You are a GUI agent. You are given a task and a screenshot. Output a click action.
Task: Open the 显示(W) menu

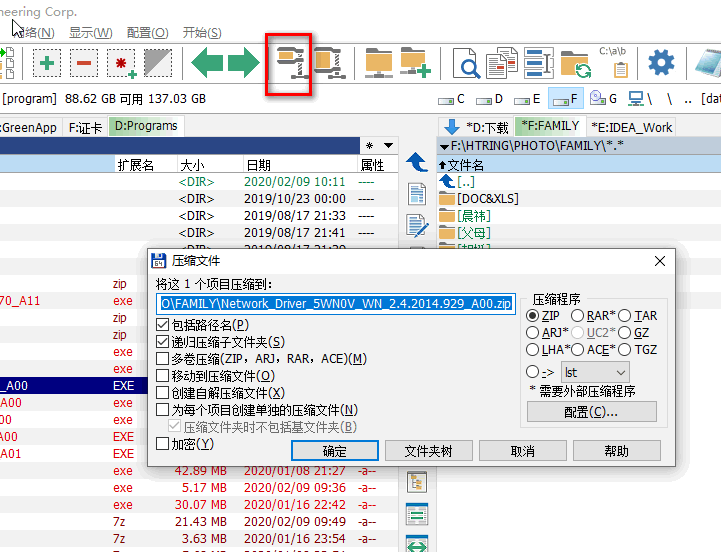(91, 33)
